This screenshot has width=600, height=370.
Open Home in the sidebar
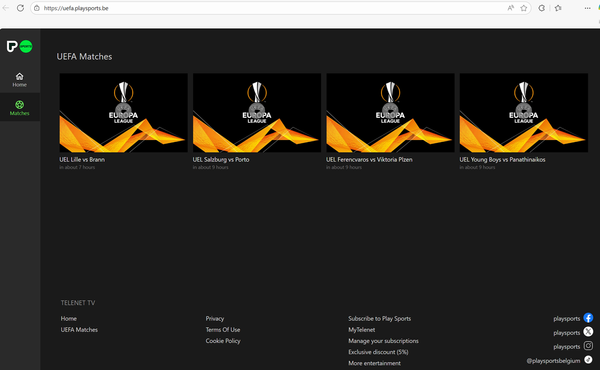pyautogui.click(x=20, y=80)
